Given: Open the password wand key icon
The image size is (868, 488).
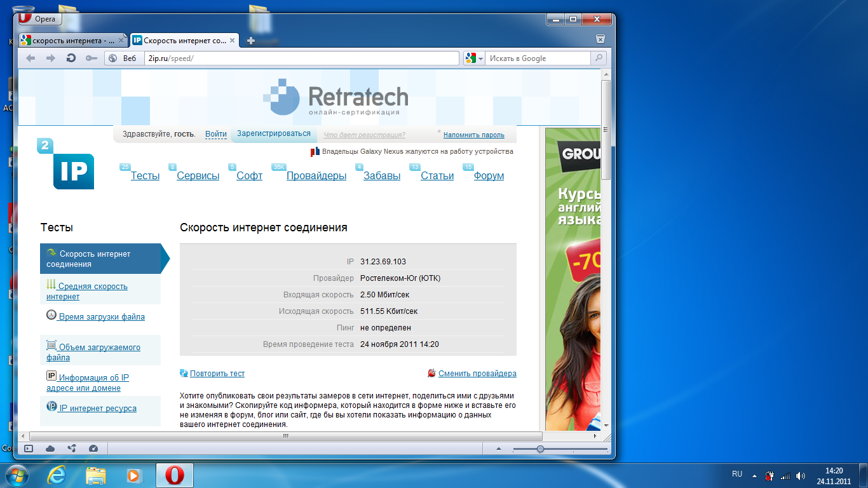Looking at the screenshot, I should pos(92,58).
